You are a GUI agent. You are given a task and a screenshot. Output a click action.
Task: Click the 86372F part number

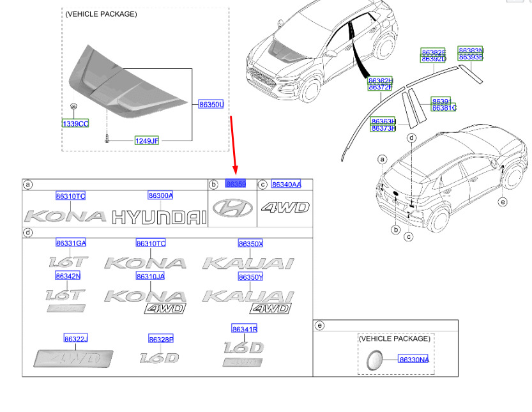(x=380, y=87)
